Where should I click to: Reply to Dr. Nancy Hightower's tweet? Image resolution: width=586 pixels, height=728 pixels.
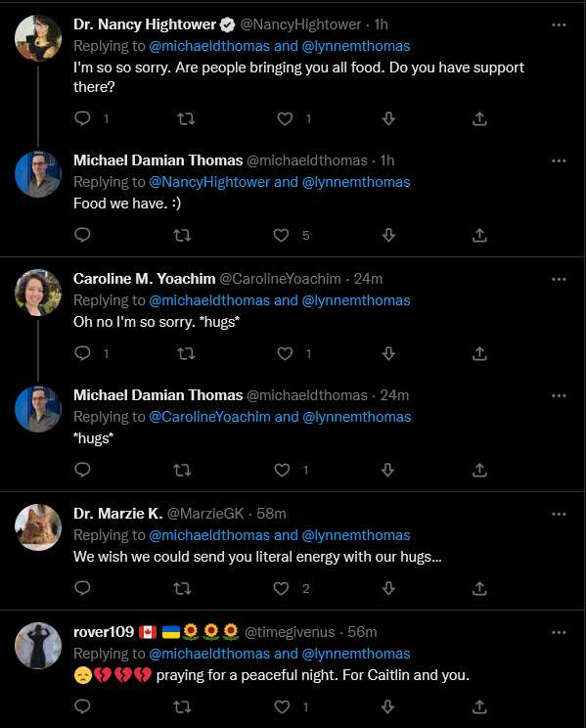[82, 118]
